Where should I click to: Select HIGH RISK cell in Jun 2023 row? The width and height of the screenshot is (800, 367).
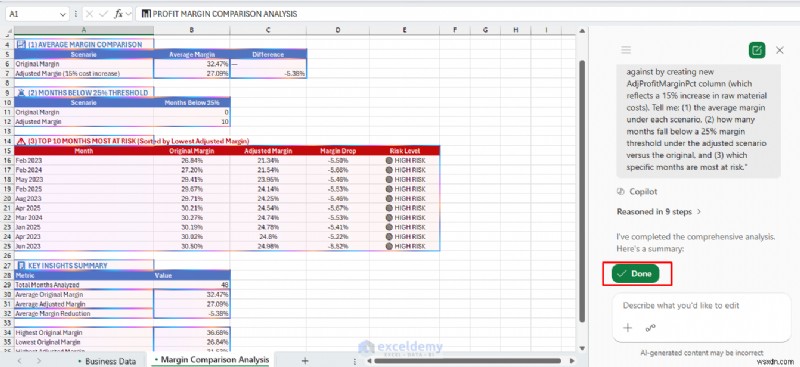pyautogui.click(x=405, y=246)
